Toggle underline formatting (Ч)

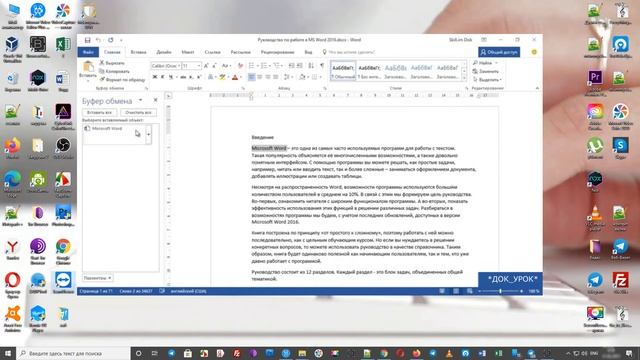point(171,77)
